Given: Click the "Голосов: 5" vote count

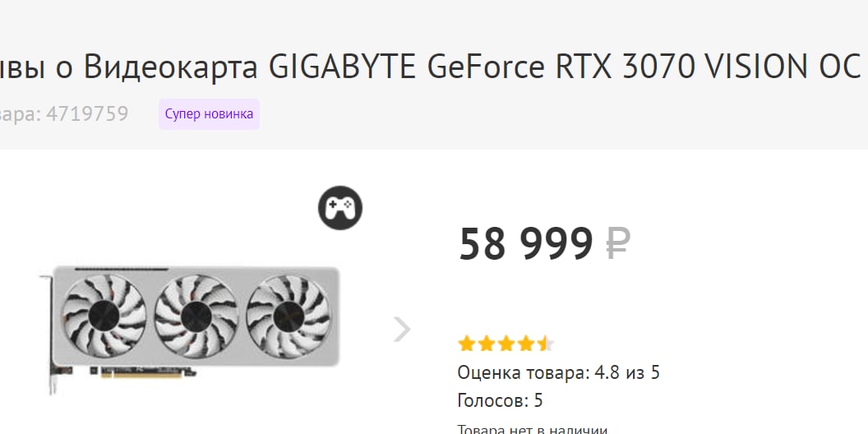Looking at the screenshot, I should click(x=500, y=401).
